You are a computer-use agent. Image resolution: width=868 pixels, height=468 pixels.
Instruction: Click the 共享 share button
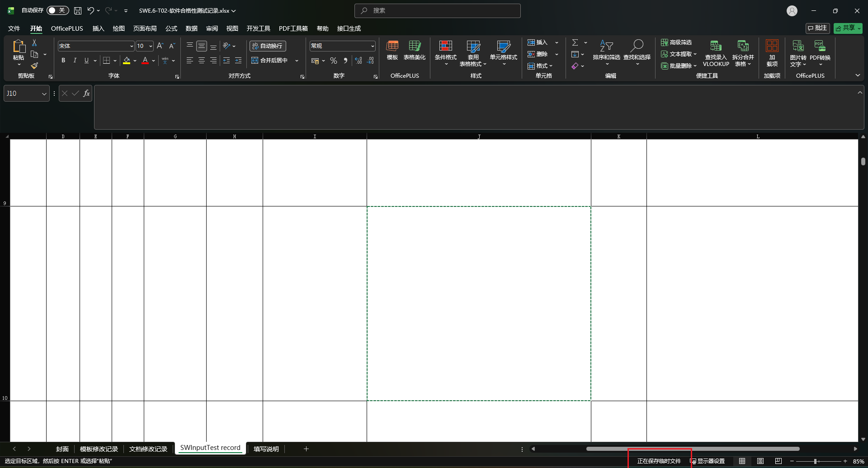(x=848, y=28)
